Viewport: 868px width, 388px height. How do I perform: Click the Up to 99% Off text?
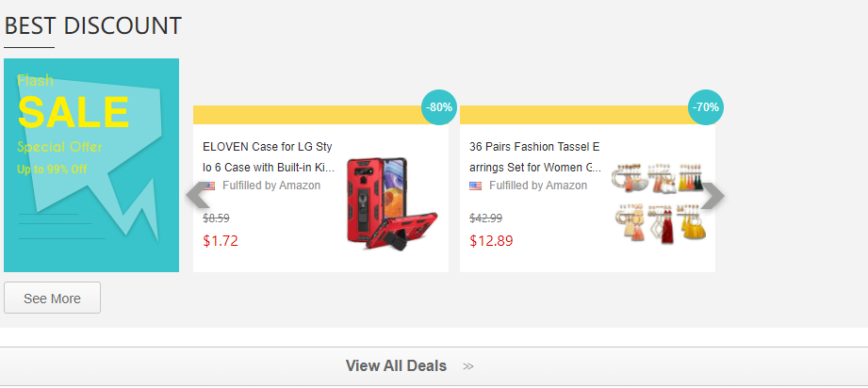click(52, 170)
